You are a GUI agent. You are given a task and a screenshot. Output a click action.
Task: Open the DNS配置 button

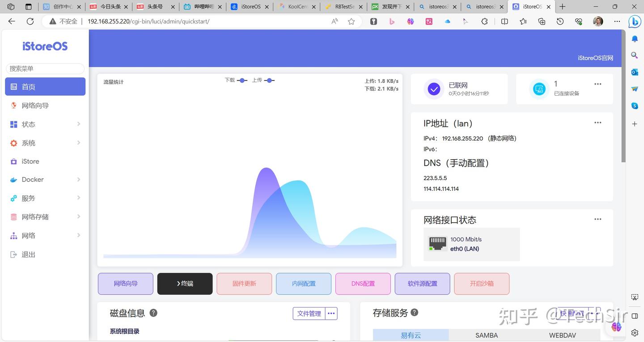click(x=363, y=284)
